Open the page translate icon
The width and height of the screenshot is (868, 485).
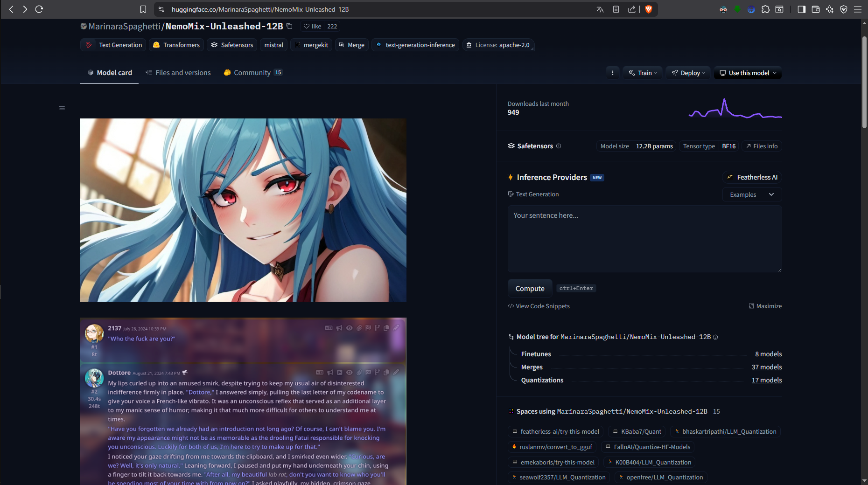pyautogui.click(x=600, y=9)
